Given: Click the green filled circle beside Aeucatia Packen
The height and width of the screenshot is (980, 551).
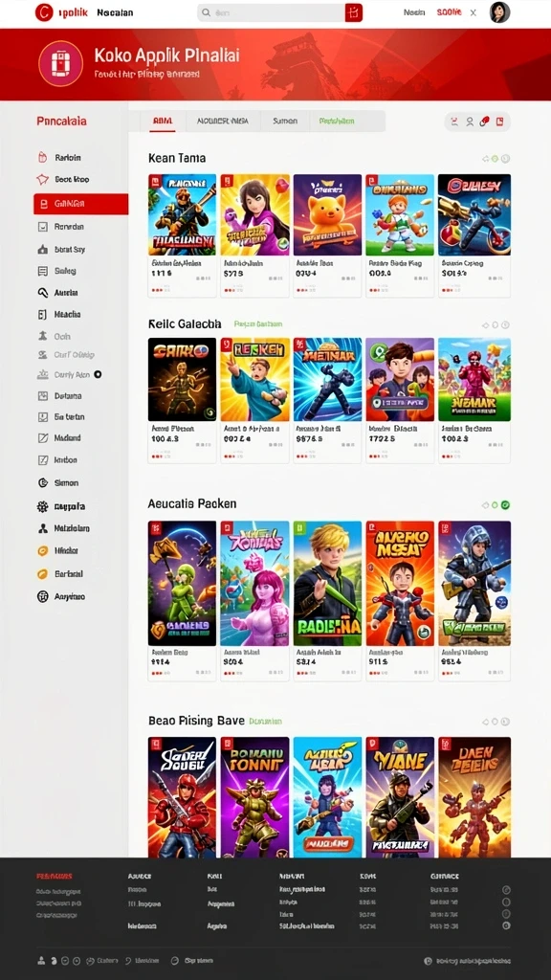Looking at the screenshot, I should coord(505,505).
